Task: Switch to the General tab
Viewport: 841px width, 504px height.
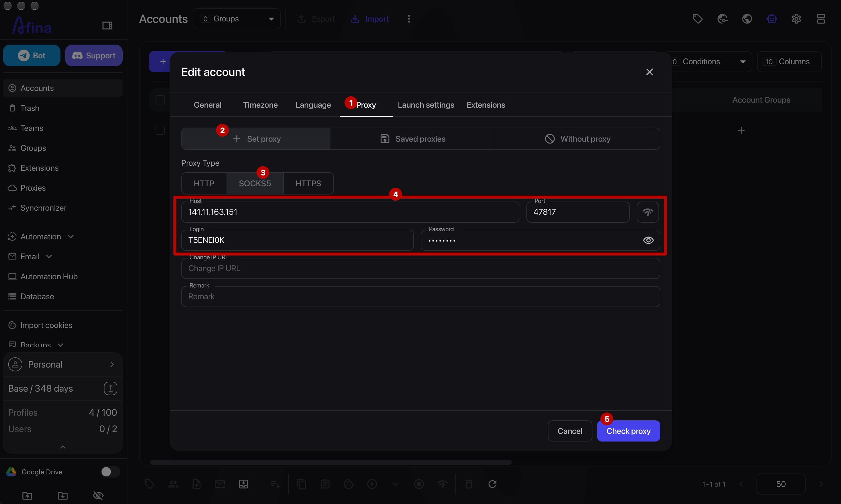Action: tap(207, 105)
